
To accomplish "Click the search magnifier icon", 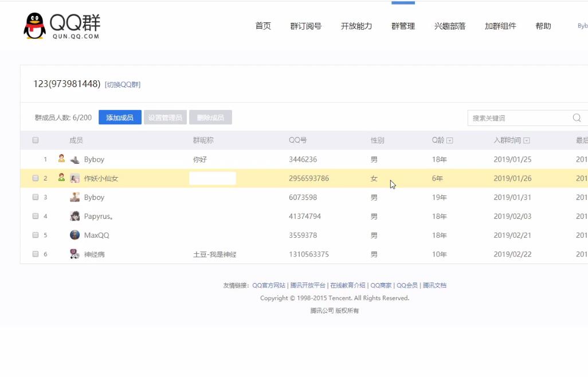I will [576, 117].
